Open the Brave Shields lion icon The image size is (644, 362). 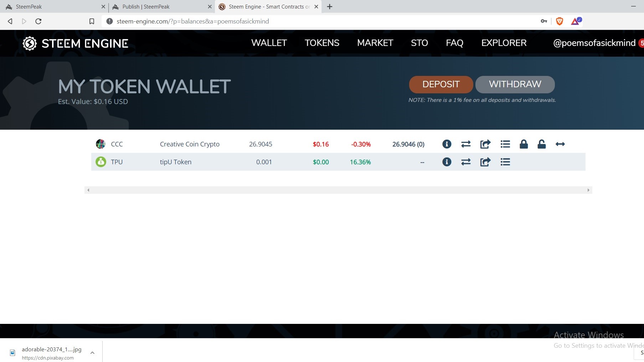[560, 21]
